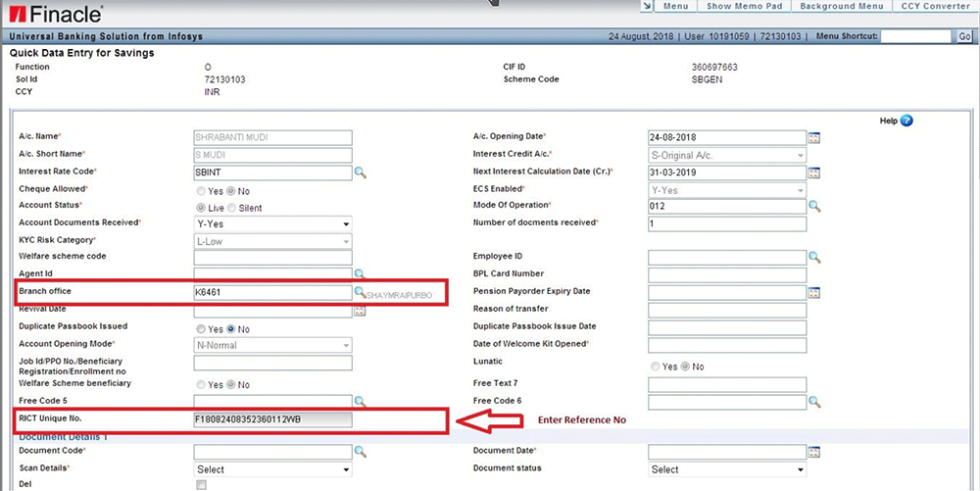Viewport: 980px width, 491px height.
Task: Click the Help question mark icon
Action: click(x=906, y=121)
